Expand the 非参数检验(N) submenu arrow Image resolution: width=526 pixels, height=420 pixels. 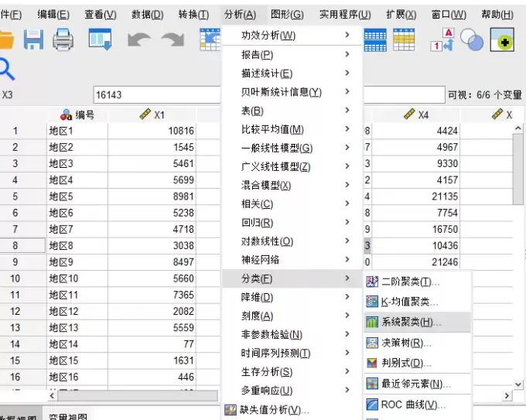pos(347,334)
